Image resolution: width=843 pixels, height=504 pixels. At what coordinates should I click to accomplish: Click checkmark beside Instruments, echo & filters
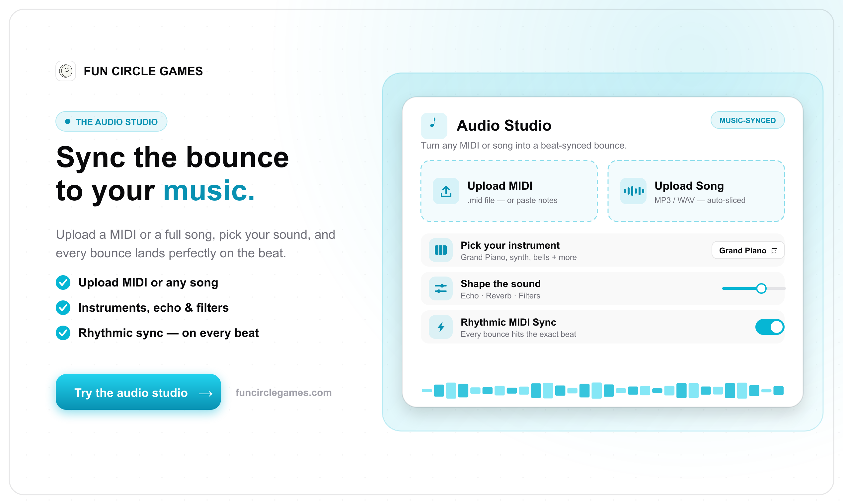click(63, 308)
